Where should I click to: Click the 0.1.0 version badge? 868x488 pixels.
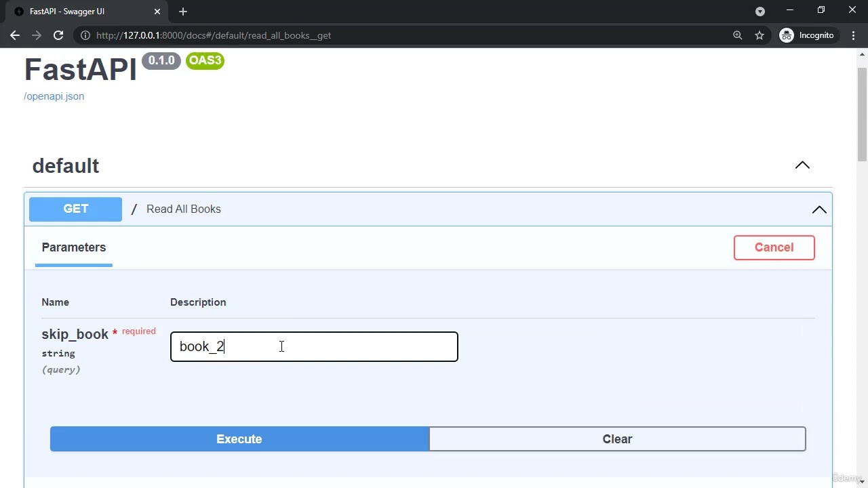point(161,60)
